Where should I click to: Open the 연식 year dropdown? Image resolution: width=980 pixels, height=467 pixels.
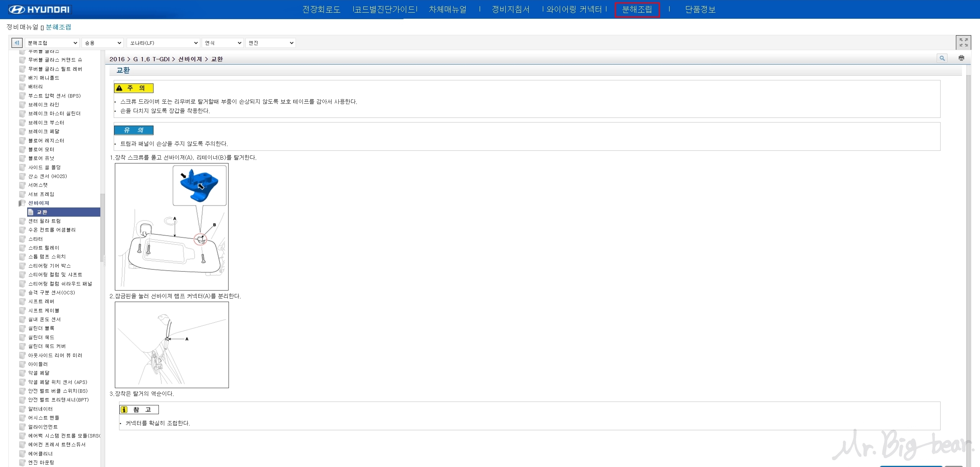pyautogui.click(x=223, y=43)
